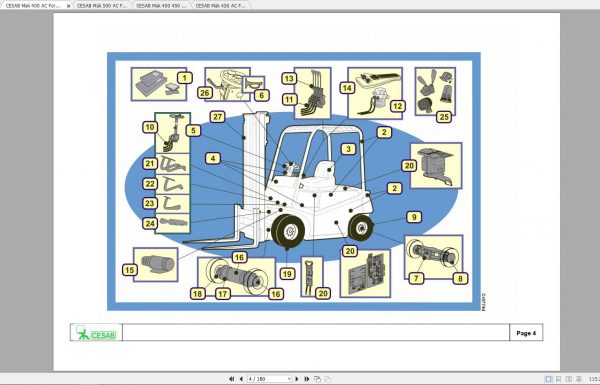Click callout 6 by the steering wheel box
This screenshot has width=600, height=385.
pos(262,95)
